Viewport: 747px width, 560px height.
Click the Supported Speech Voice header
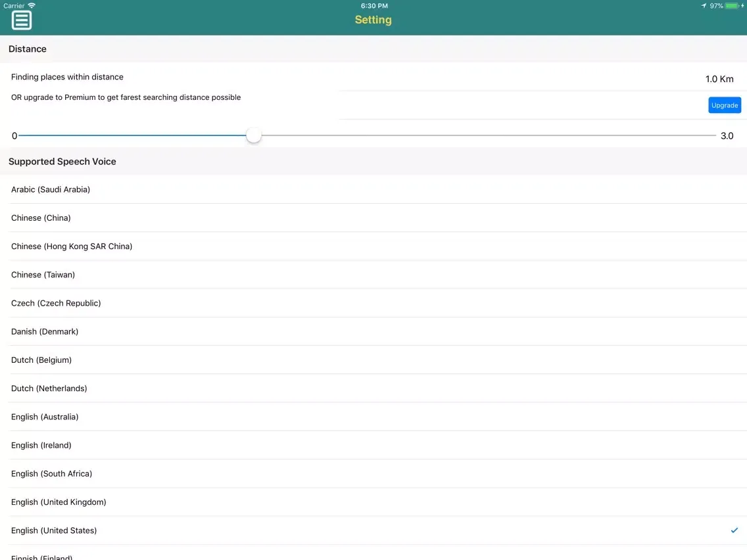click(x=62, y=162)
